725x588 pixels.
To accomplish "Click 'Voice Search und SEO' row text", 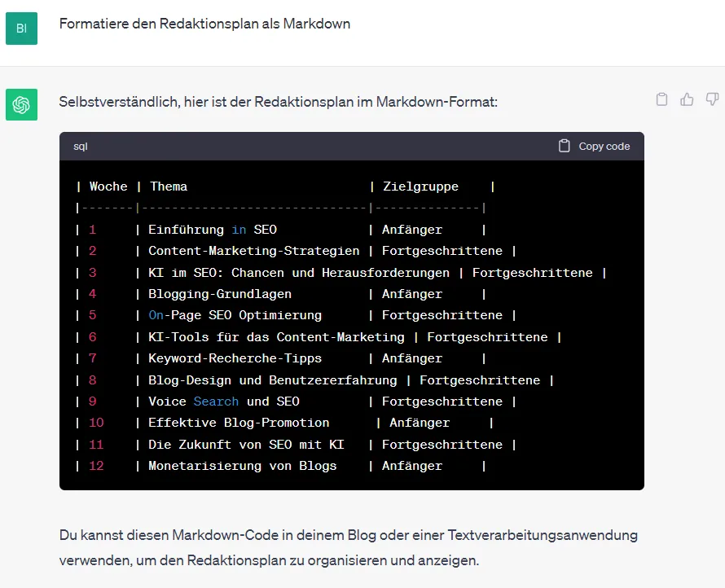I will (224, 402).
